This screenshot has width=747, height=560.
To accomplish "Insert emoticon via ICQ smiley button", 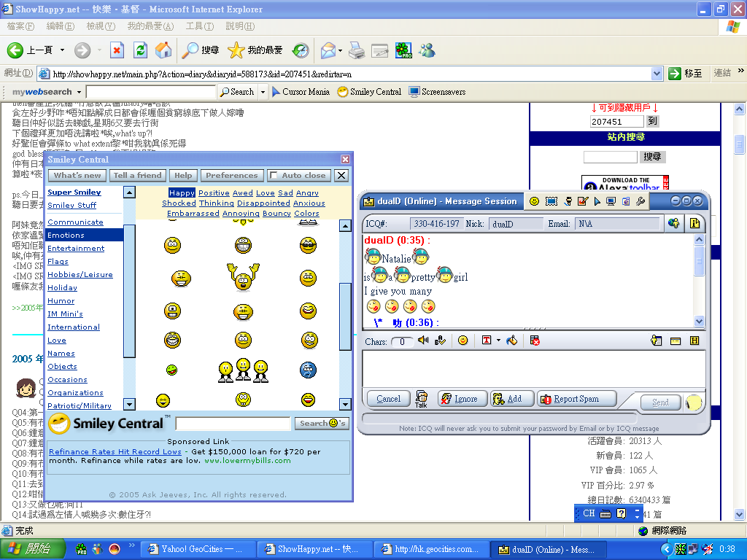I will (x=462, y=341).
